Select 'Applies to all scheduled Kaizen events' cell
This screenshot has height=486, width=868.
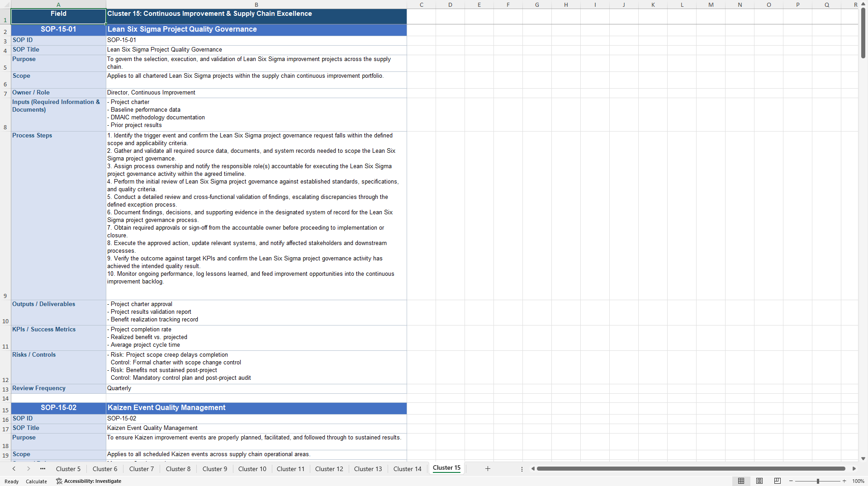coord(256,455)
